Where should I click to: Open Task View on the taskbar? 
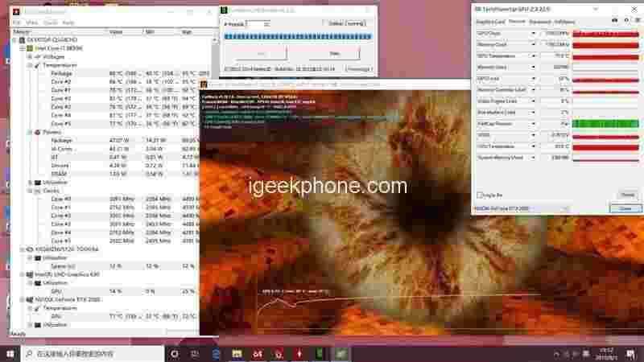point(196,353)
